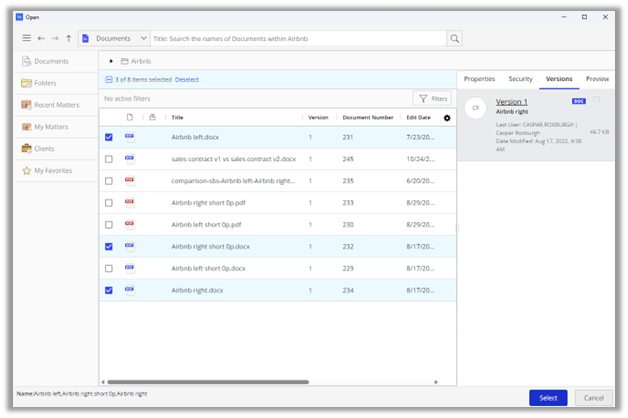628x418 pixels.
Task: Check Airbnb left short 0p.pdf checkbox
Action: tap(109, 225)
